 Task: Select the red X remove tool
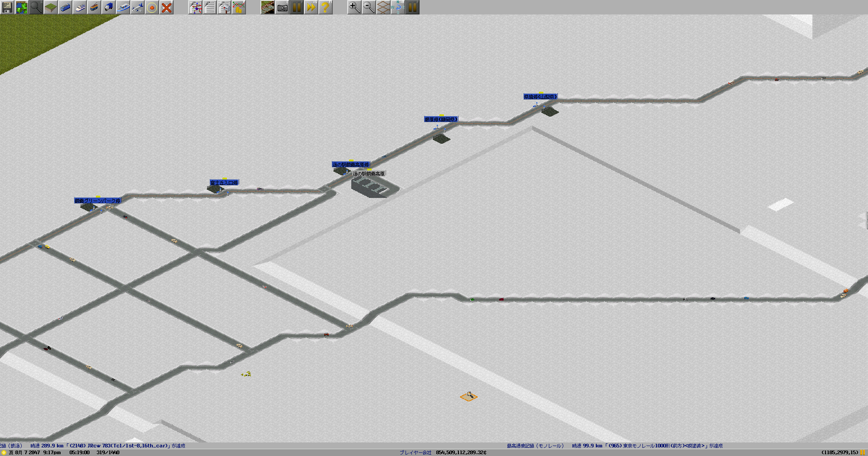(x=166, y=7)
